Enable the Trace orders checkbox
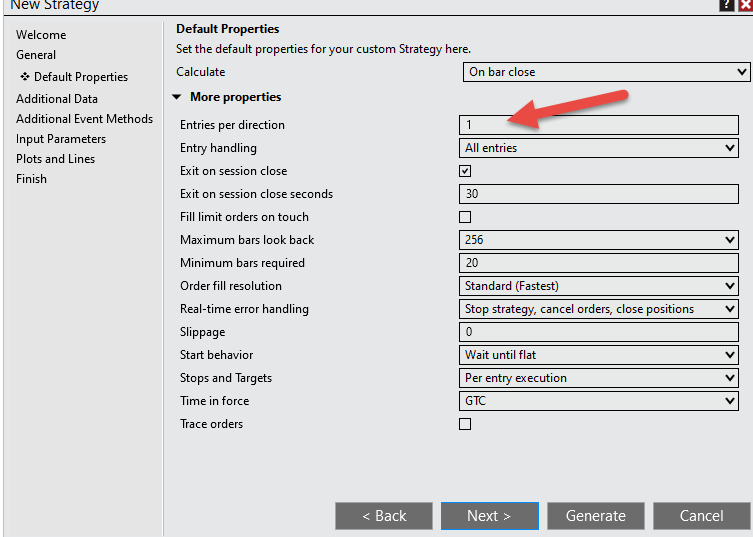 click(465, 424)
